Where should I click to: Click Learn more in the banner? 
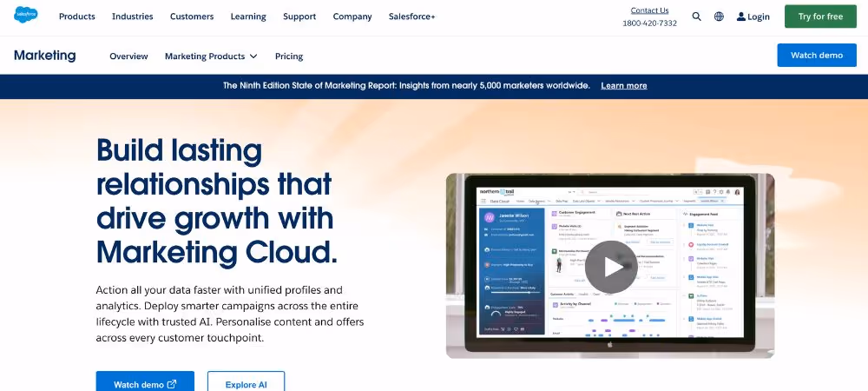click(624, 86)
